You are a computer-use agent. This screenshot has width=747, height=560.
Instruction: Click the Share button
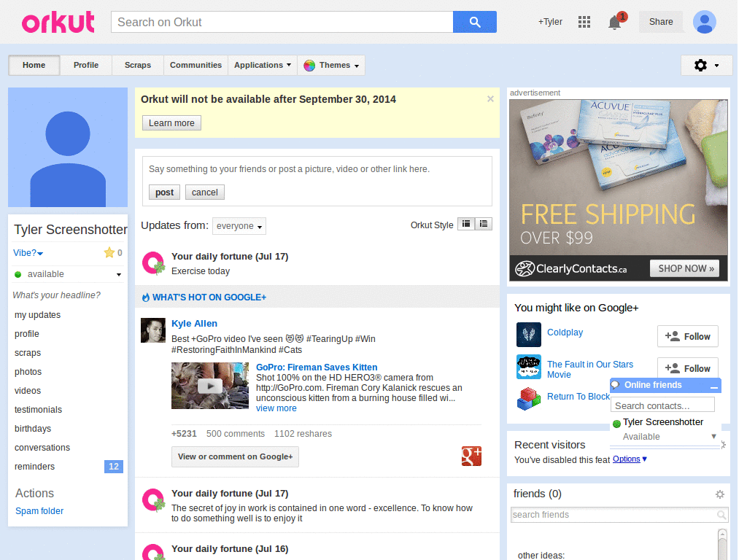click(x=661, y=22)
